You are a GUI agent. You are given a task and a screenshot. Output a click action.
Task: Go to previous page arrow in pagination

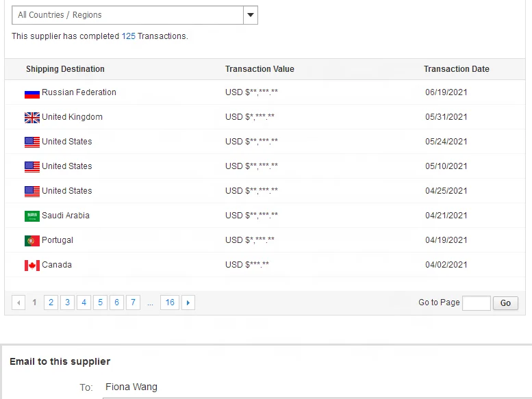18,303
